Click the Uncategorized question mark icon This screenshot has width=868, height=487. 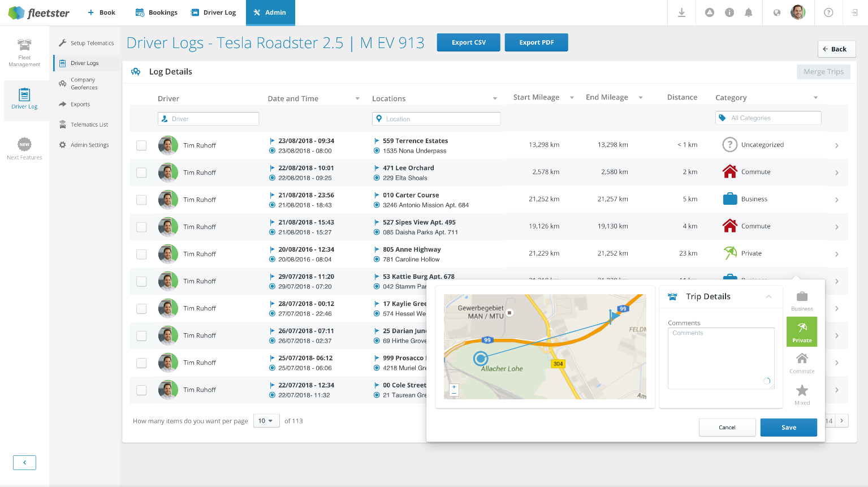click(x=730, y=145)
